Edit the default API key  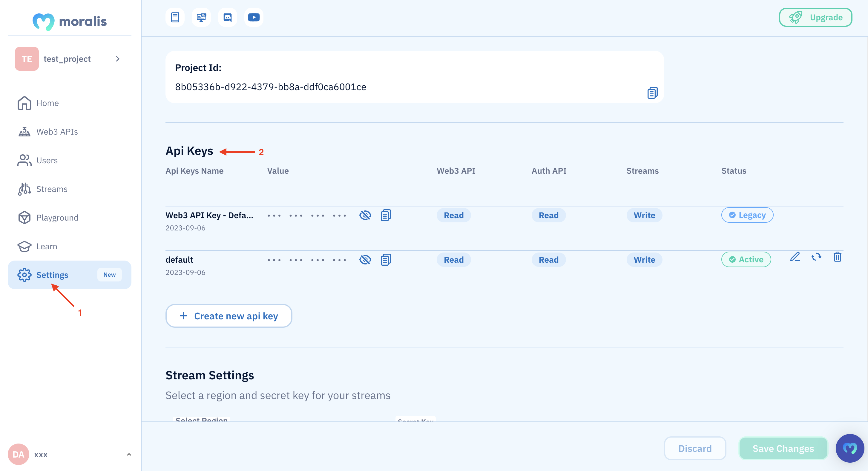click(795, 257)
